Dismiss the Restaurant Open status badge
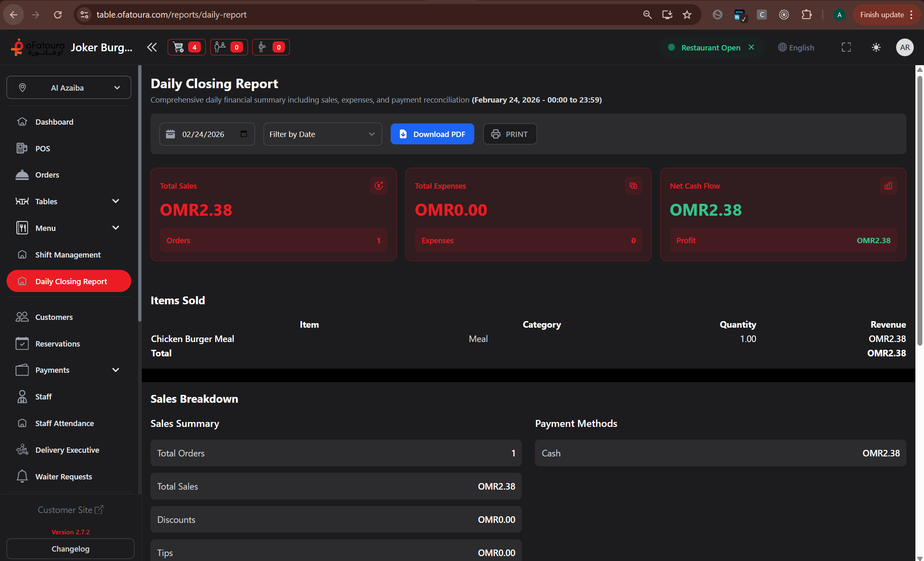 pos(751,47)
